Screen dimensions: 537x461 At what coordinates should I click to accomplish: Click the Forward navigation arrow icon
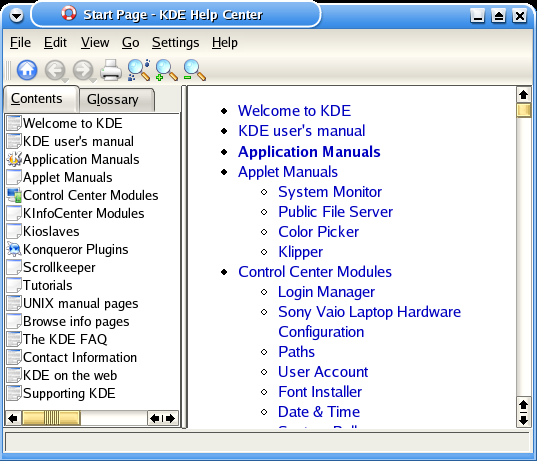tap(83, 70)
